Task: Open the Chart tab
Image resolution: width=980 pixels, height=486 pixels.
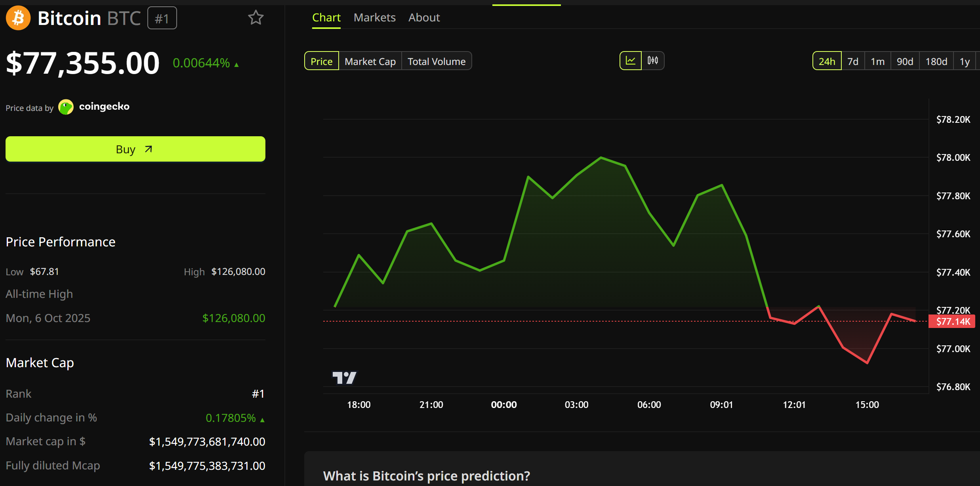Action: 326,18
